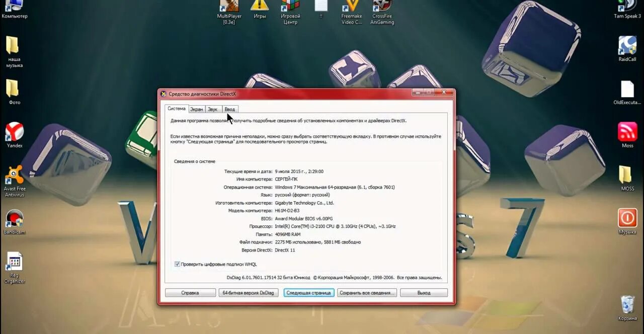Click the 'русский (формат: русский)' language value

pos(302,195)
